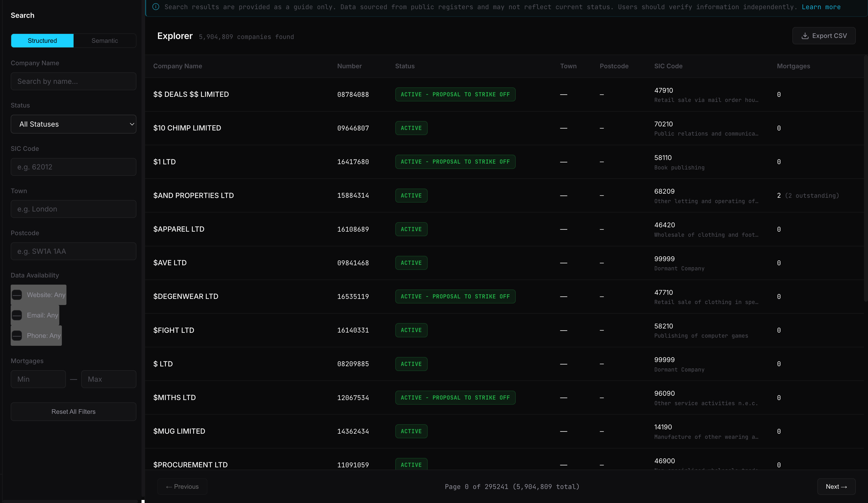Select the Structured search tab

click(42, 41)
